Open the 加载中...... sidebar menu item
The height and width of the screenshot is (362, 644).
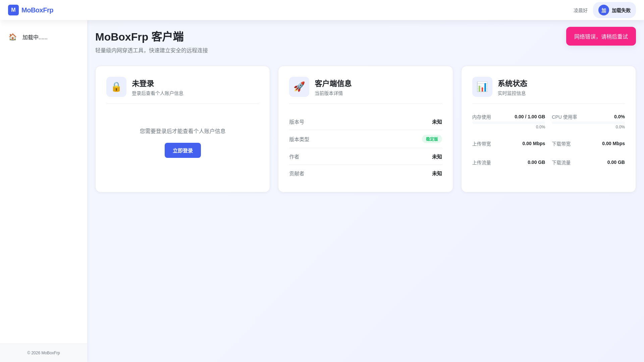point(44,37)
